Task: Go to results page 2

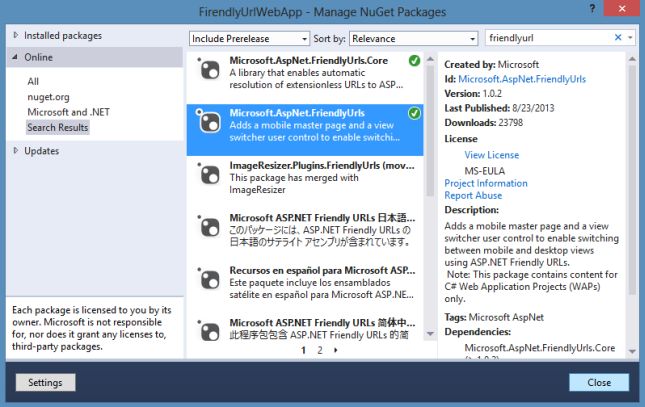Action: 320,351
